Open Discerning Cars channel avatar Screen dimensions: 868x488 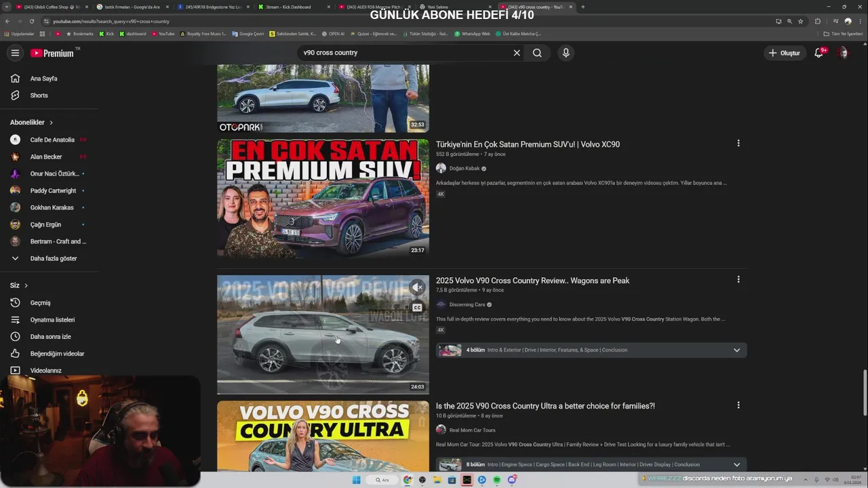(x=441, y=304)
